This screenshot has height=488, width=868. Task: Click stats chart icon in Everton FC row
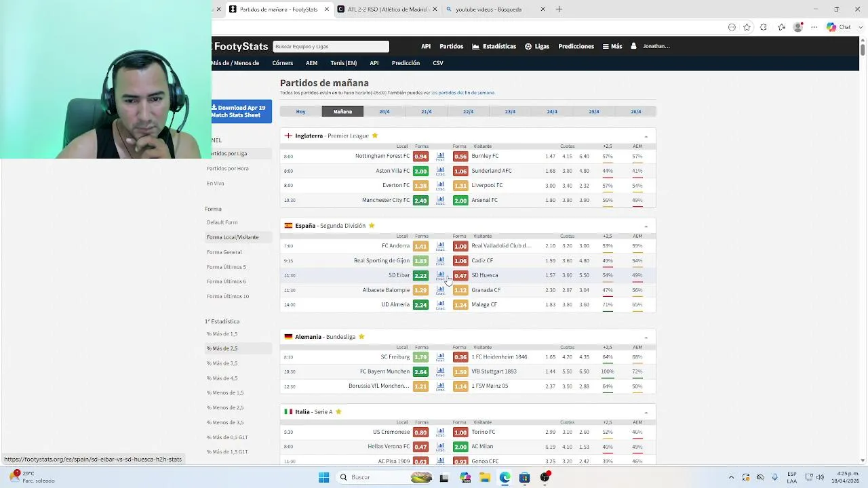[x=440, y=186]
